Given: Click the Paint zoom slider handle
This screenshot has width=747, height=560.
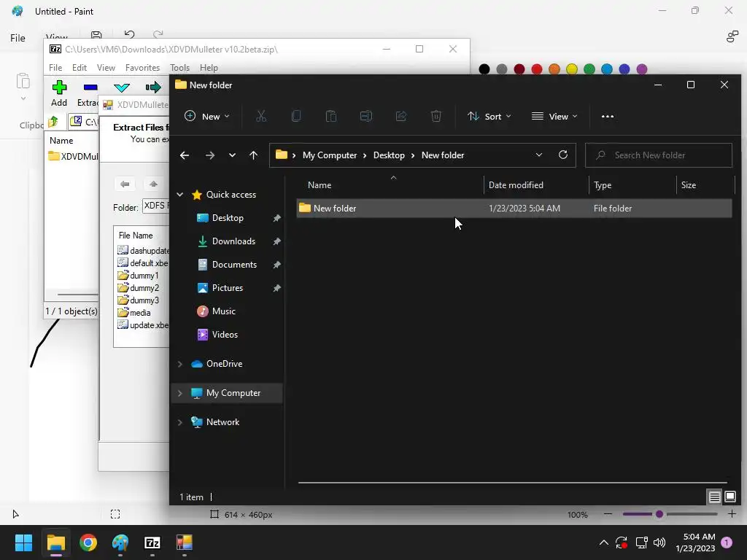Looking at the screenshot, I should [x=659, y=514].
